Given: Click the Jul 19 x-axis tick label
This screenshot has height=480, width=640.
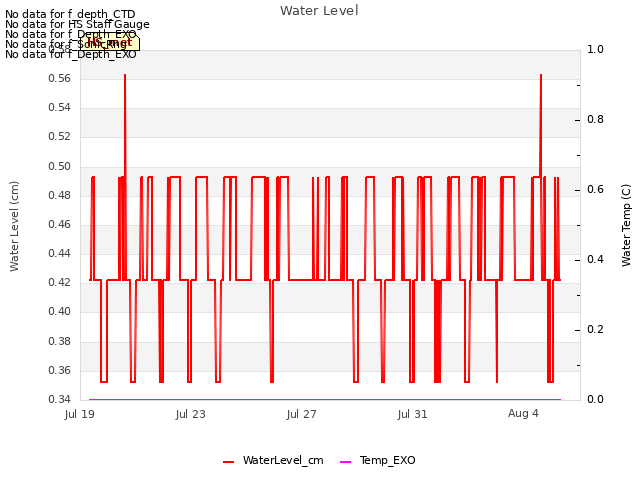Looking at the screenshot, I should (80, 414).
